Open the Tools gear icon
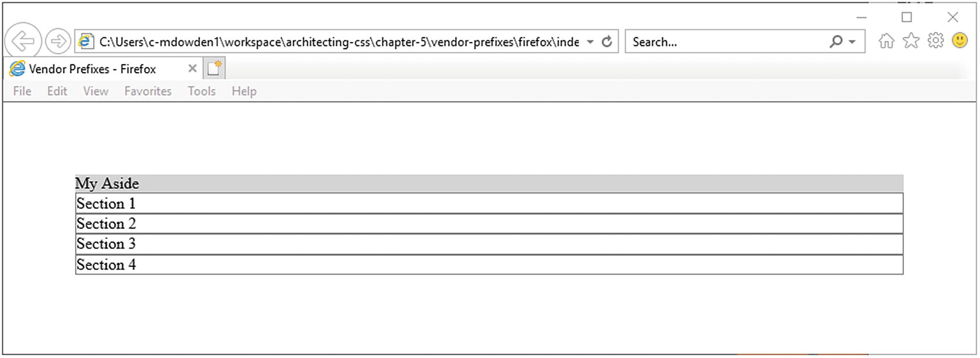Viewport: 980px width, 358px height. (x=935, y=41)
